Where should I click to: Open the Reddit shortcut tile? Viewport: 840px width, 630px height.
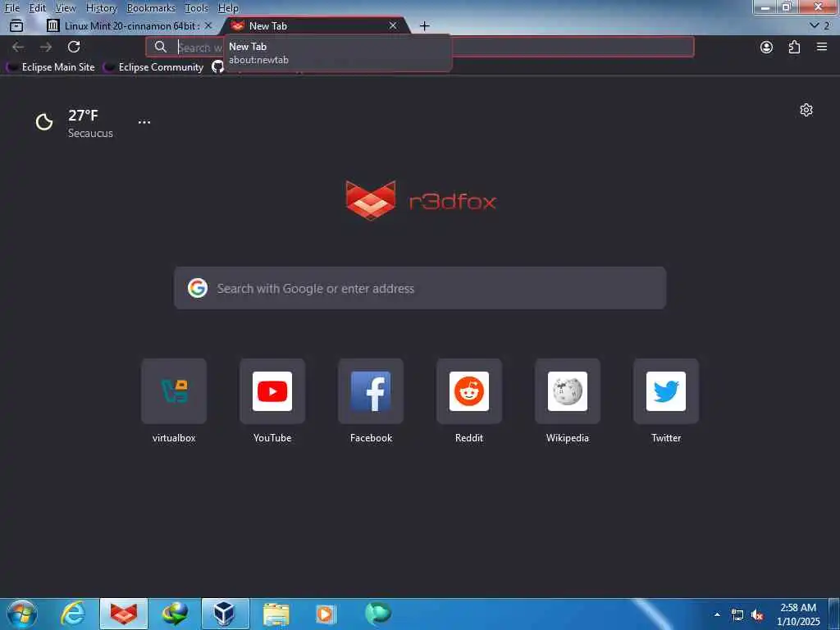point(469,391)
